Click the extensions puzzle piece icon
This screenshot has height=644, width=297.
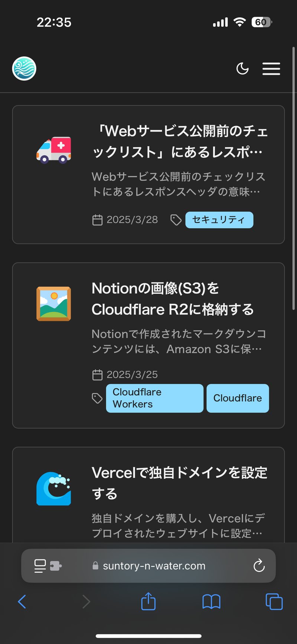56,566
